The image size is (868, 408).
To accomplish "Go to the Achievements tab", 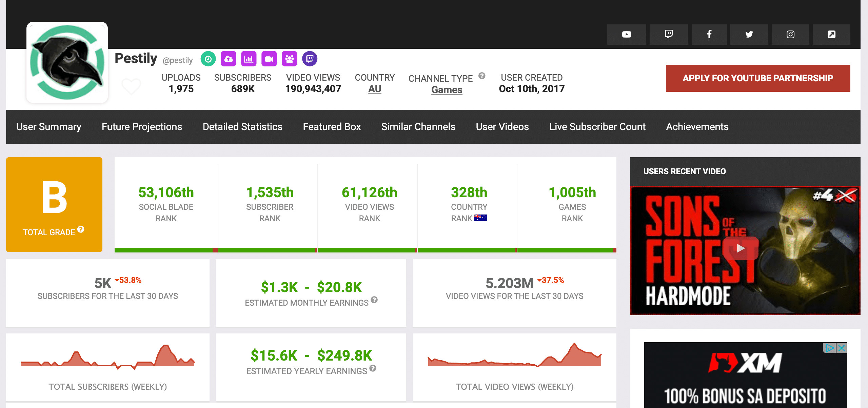I will click(697, 127).
